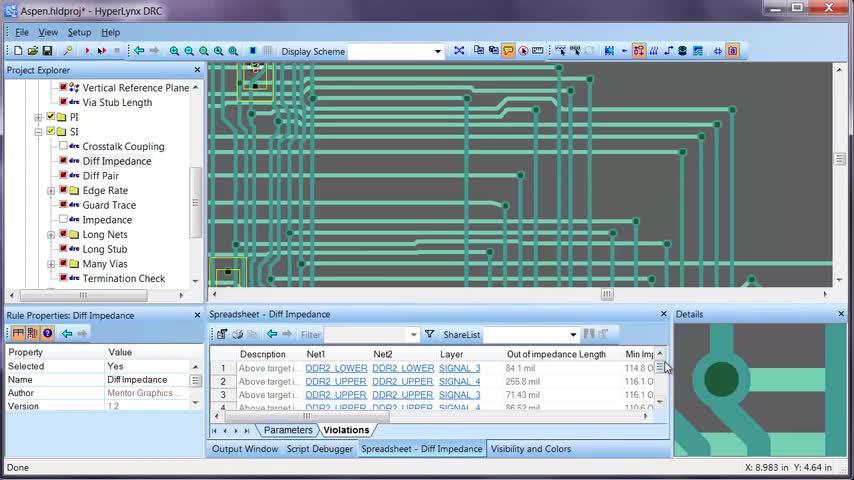Viewport: 854px width, 480px height.
Task: Expand the Edge Rate tree node
Action: click(51, 191)
